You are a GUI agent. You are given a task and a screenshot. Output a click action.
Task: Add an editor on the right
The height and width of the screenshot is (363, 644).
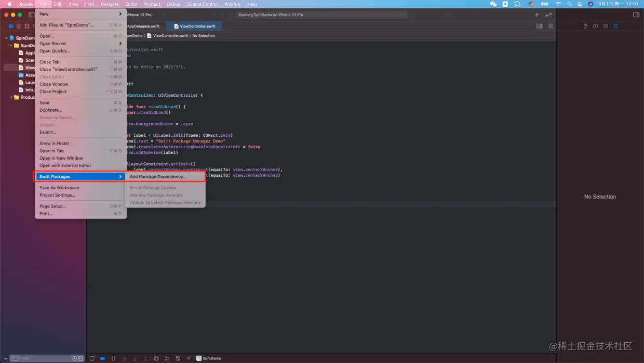551,26
